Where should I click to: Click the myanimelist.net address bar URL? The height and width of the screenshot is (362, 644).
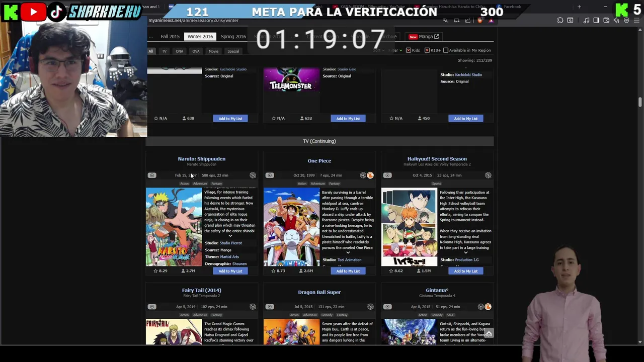(193, 21)
